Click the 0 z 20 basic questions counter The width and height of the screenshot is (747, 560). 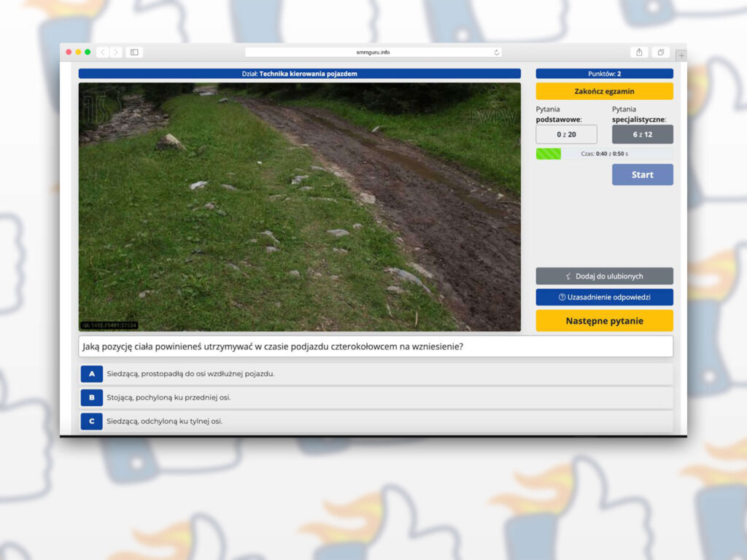pyautogui.click(x=566, y=134)
